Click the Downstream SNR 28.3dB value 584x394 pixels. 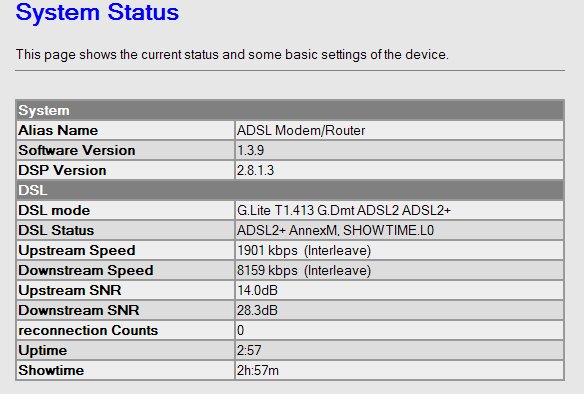click(257, 311)
